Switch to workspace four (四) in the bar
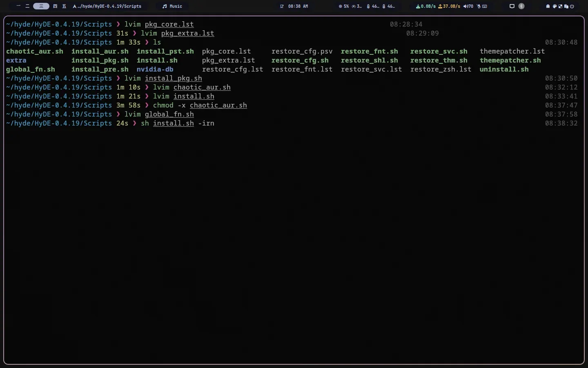588x368 pixels. coord(55,6)
